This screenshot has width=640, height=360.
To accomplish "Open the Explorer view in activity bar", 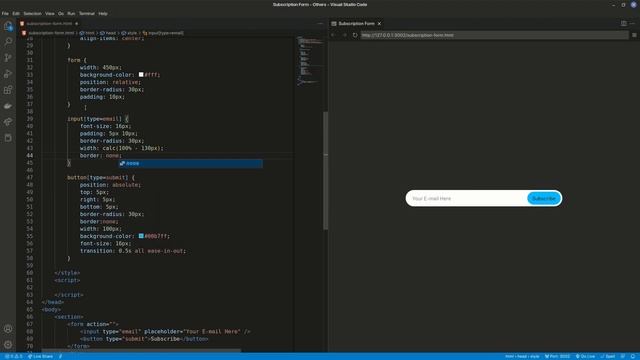I will pos(8,26).
